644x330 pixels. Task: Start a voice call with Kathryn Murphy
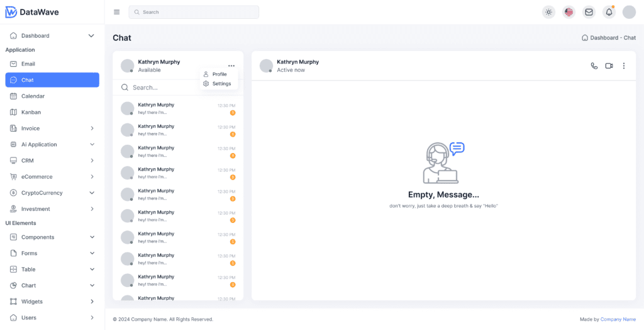coord(594,66)
